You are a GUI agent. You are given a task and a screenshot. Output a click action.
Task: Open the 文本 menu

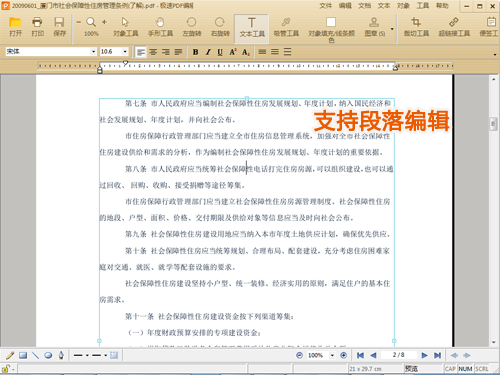[x=384, y=6]
